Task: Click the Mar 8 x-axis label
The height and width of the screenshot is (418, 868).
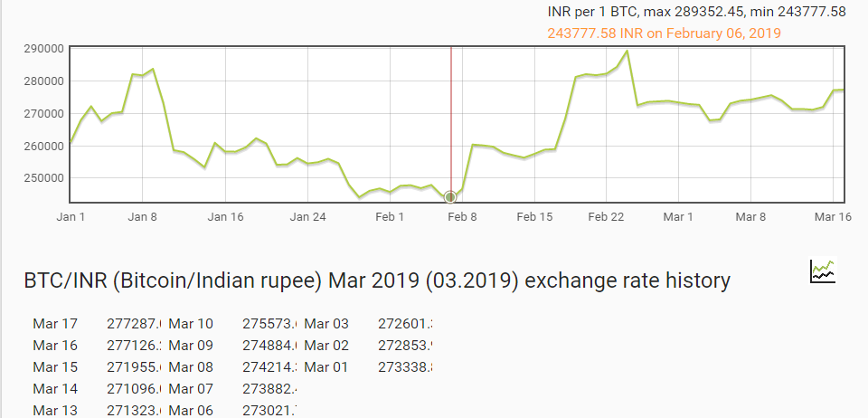Action: pyautogui.click(x=750, y=217)
